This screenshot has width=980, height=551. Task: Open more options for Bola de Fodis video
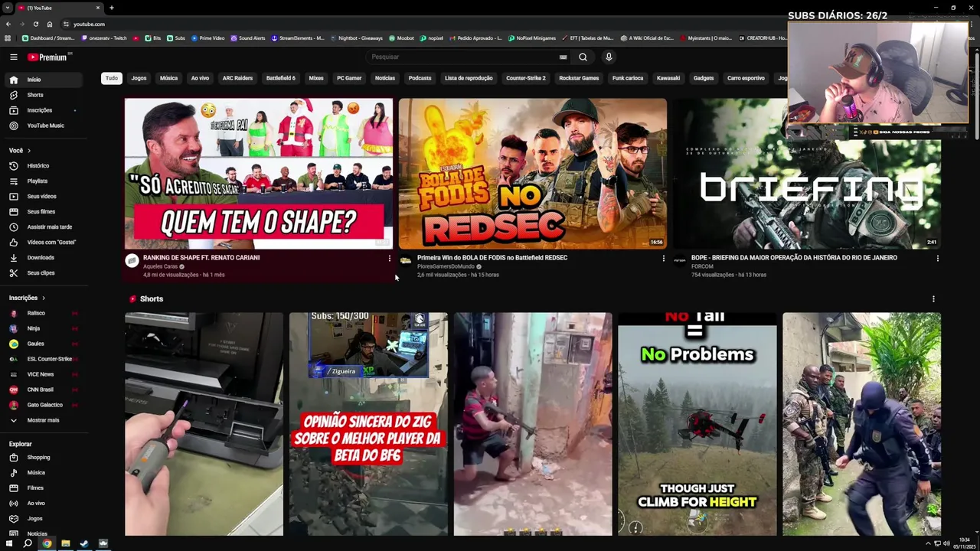click(x=663, y=259)
